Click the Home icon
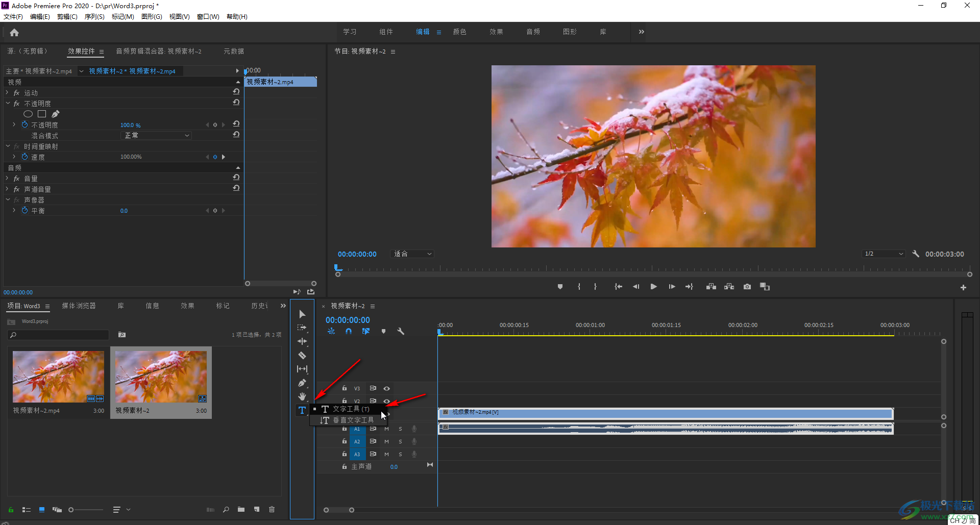 point(14,33)
